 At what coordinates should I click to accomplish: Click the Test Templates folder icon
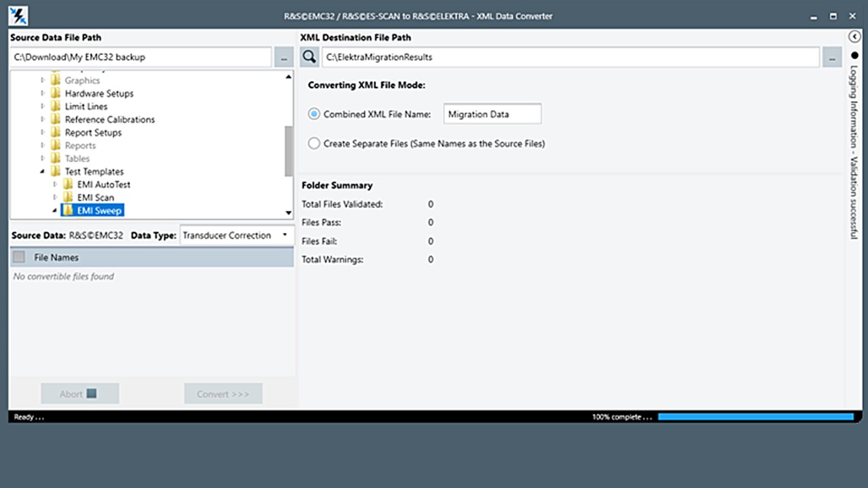point(56,171)
